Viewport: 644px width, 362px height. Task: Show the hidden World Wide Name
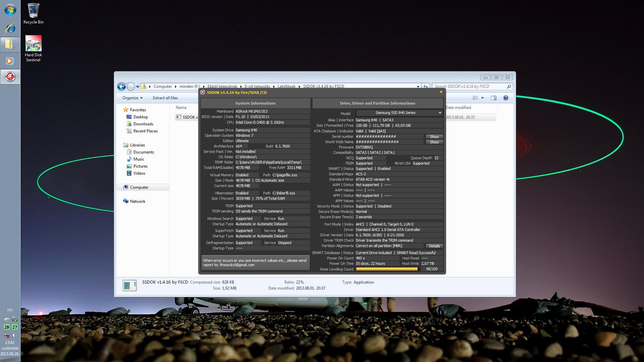pos(434,142)
